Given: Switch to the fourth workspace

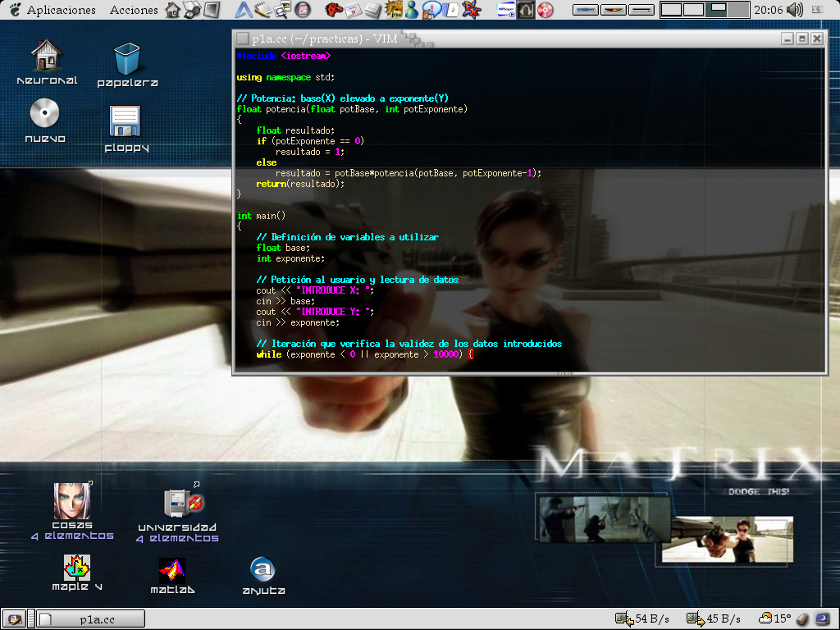Looking at the screenshot, I should click(737, 10).
